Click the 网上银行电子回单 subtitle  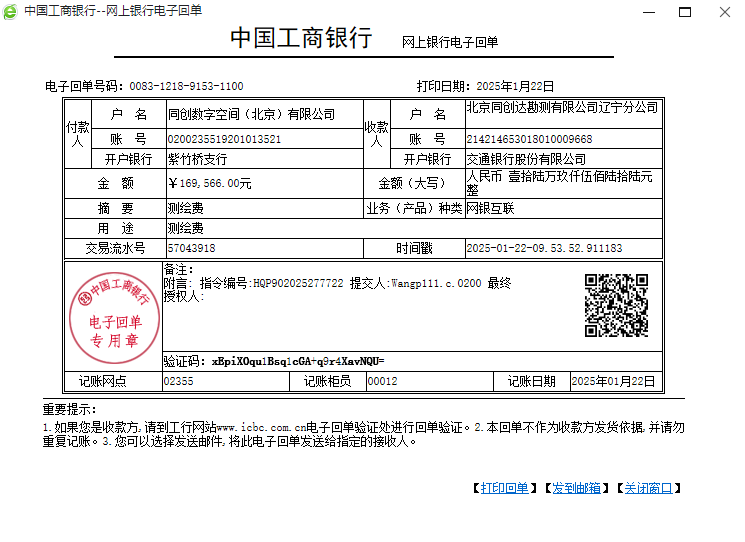coord(450,42)
